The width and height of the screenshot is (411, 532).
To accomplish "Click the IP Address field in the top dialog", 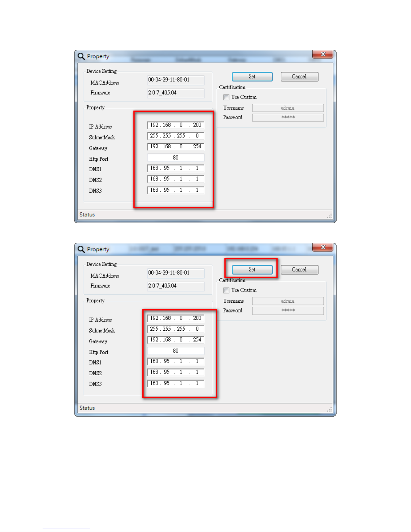I will point(175,125).
